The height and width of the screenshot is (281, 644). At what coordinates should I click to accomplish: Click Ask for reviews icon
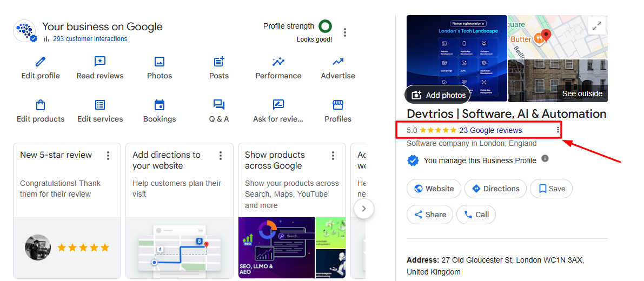pyautogui.click(x=278, y=105)
